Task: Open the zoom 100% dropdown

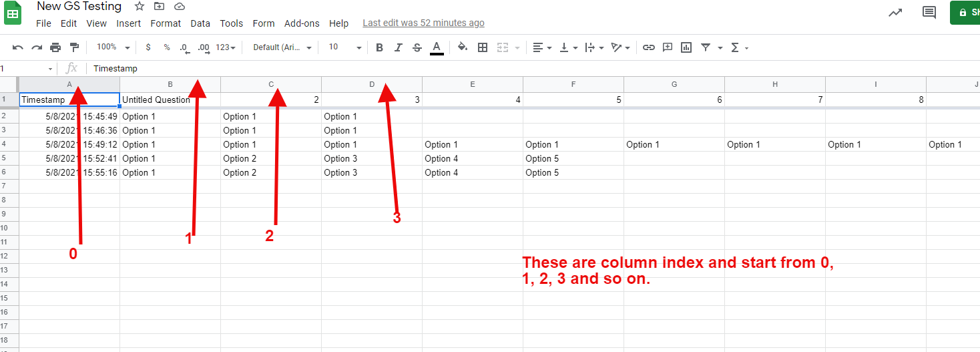Action: coord(113,47)
